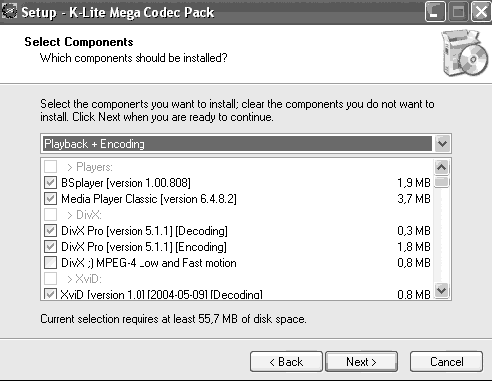
Task: Click the scroll down arrow in component list
Action: point(442,290)
